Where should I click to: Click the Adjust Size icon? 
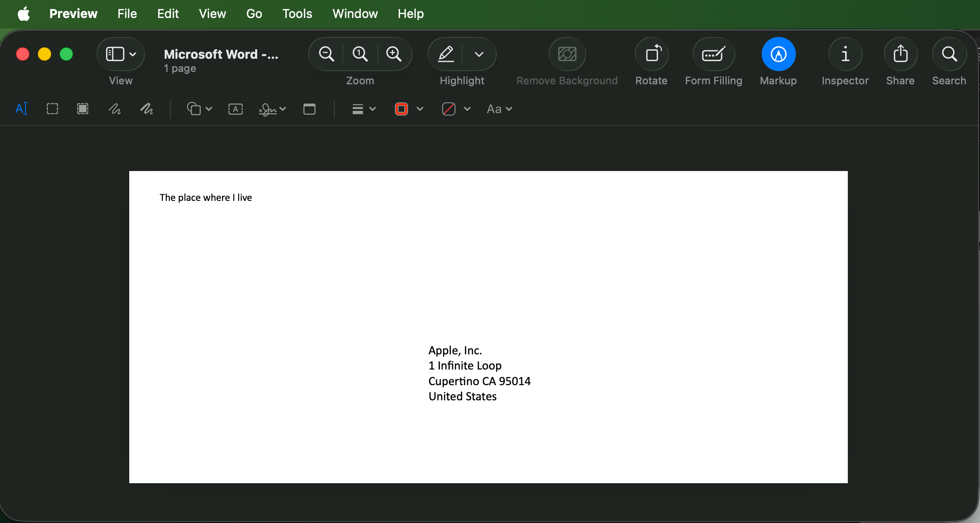(x=310, y=109)
